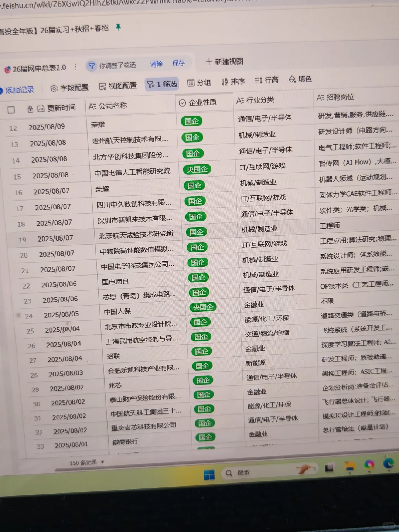Select the 国企 tag in the 国电南自 row
The width and height of the screenshot is (399, 532).
[x=198, y=277]
